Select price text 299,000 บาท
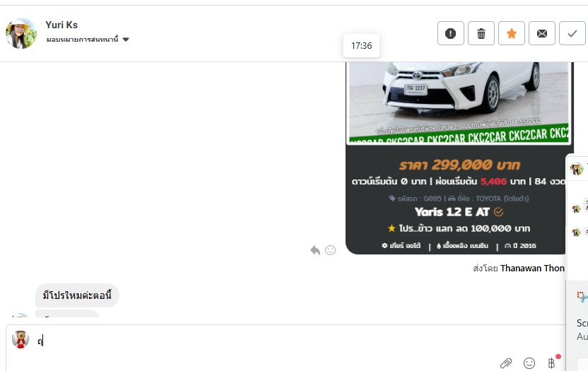The width and height of the screenshot is (588, 371). [x=476, y=165]
